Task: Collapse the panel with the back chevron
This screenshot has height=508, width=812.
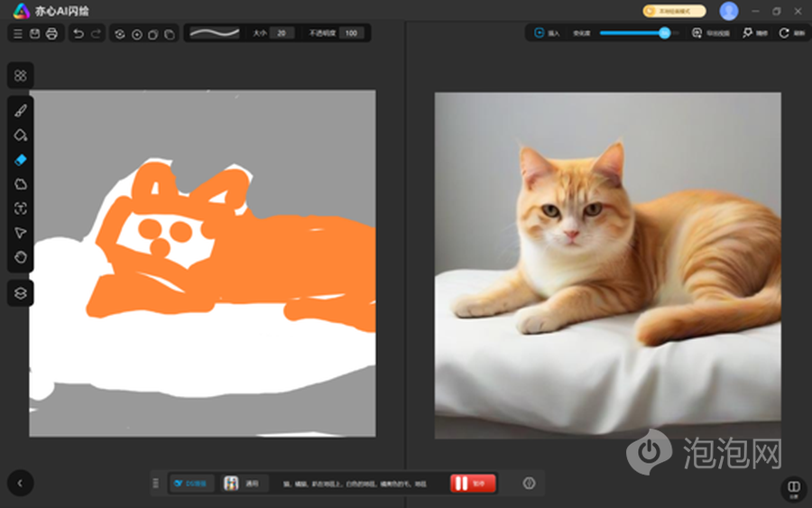Action: pos(20,483)
